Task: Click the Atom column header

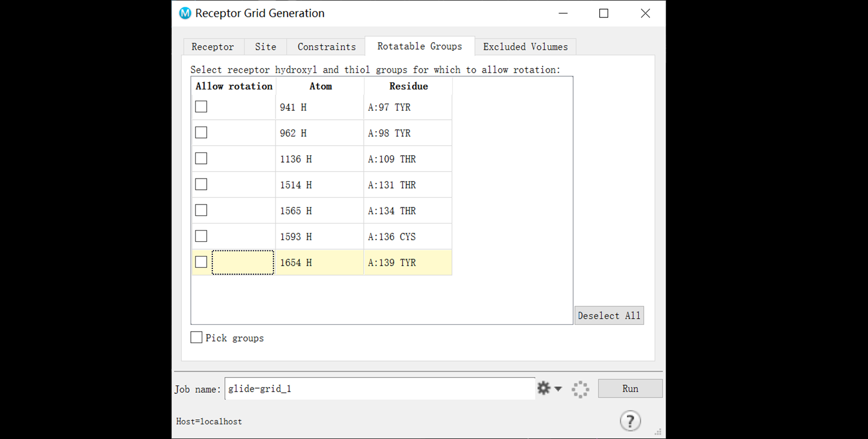Action: (x=320, y=86)
